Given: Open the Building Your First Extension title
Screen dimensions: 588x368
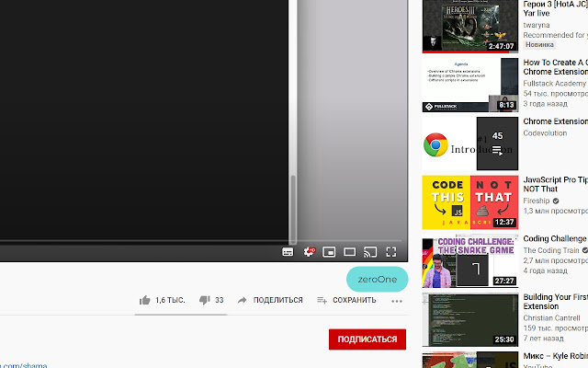Looking at the screenshot, I should (555, 302).
